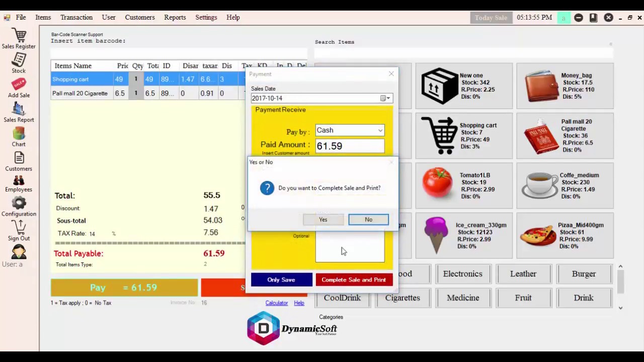Screen dimensions: 644x362
Task: Select the Cigarettes category
Action: click(x=403, y=298)
